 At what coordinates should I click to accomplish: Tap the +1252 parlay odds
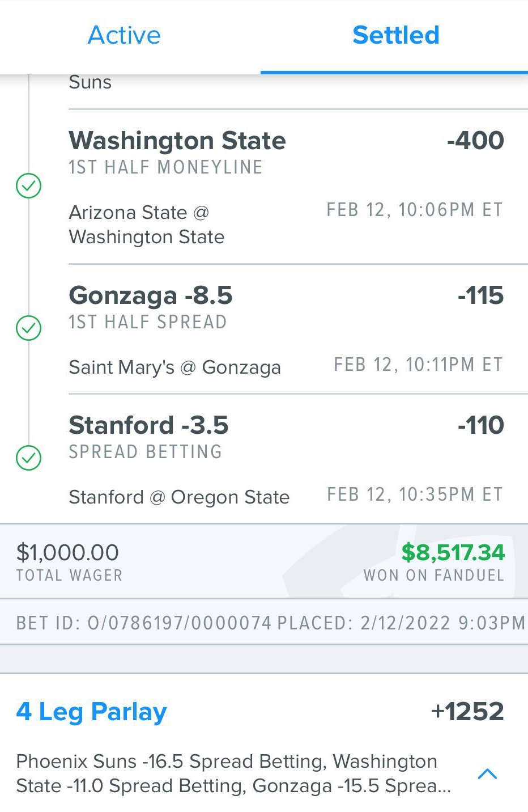[467, 711]
